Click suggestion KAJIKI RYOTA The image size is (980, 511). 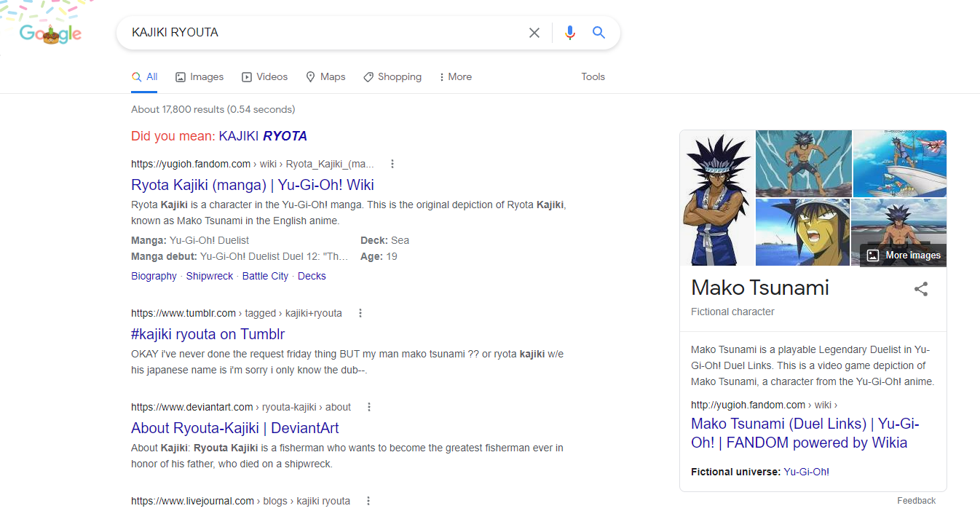tap(263, 136)
